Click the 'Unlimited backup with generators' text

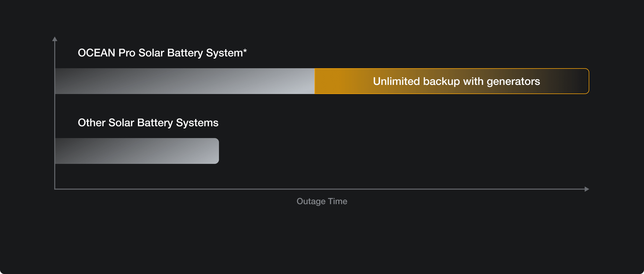[x=456, y=81]
